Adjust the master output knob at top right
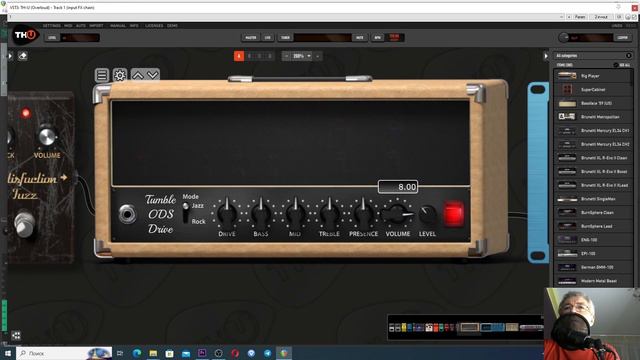The width and height of the screenshot is (640, 360). [x=563, y=38]
